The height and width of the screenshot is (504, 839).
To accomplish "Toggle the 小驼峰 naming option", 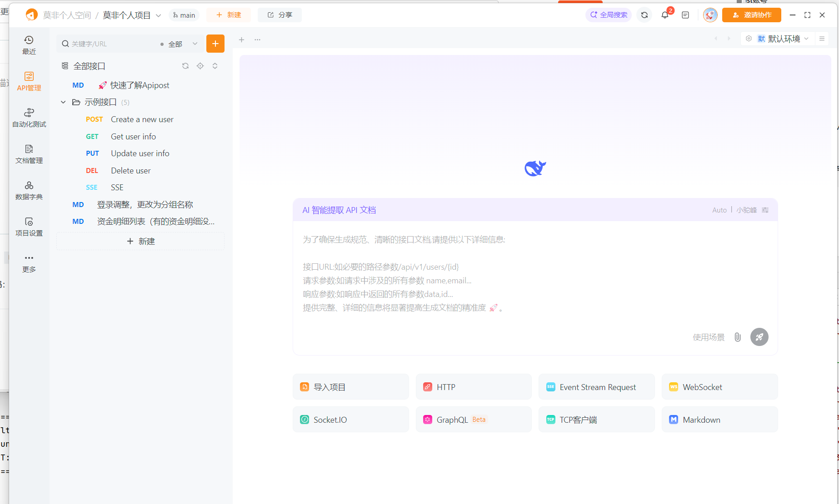I will (746, 210).
